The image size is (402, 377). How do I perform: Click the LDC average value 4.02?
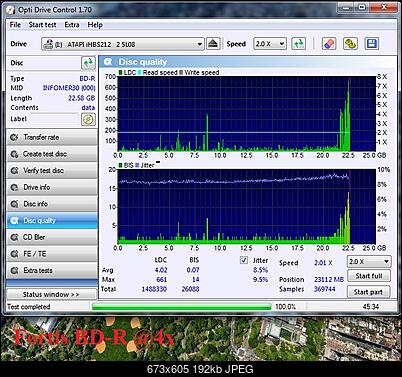161,270
